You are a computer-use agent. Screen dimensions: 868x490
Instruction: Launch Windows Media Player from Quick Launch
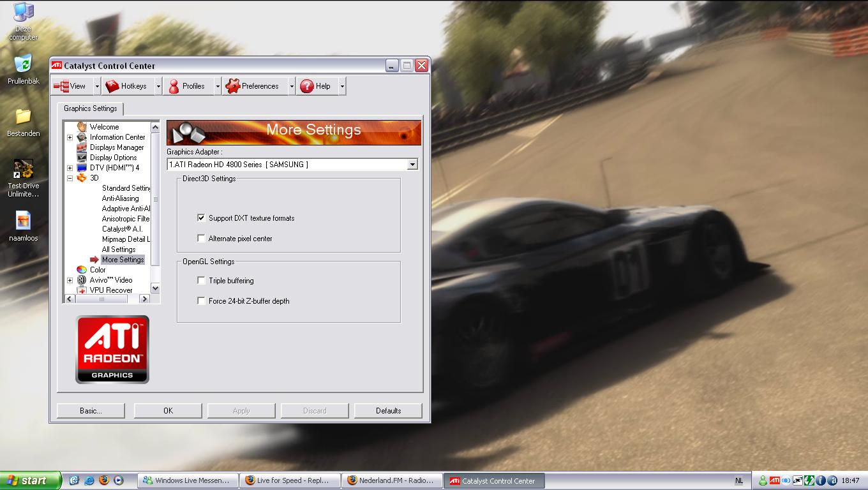(x=119, y=480)
